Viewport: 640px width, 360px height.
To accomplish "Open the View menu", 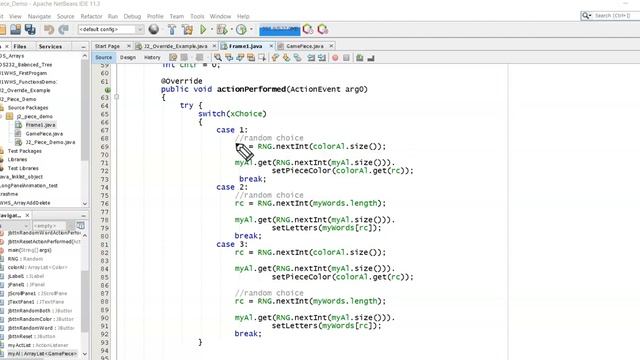I will (15, 16).
